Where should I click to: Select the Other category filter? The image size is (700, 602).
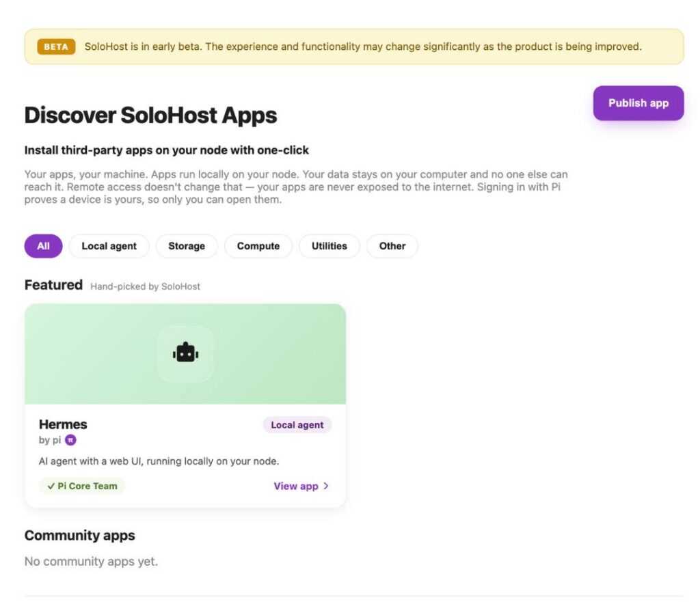(392, 246)
